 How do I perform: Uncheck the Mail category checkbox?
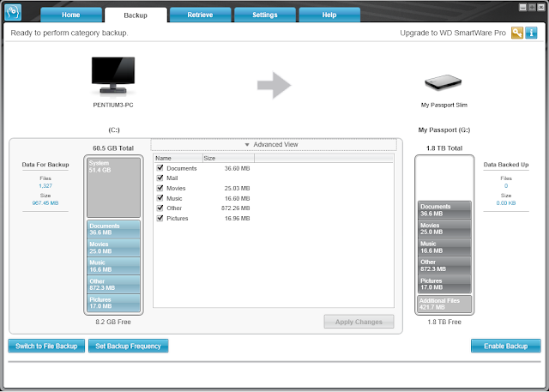[160, 178]
